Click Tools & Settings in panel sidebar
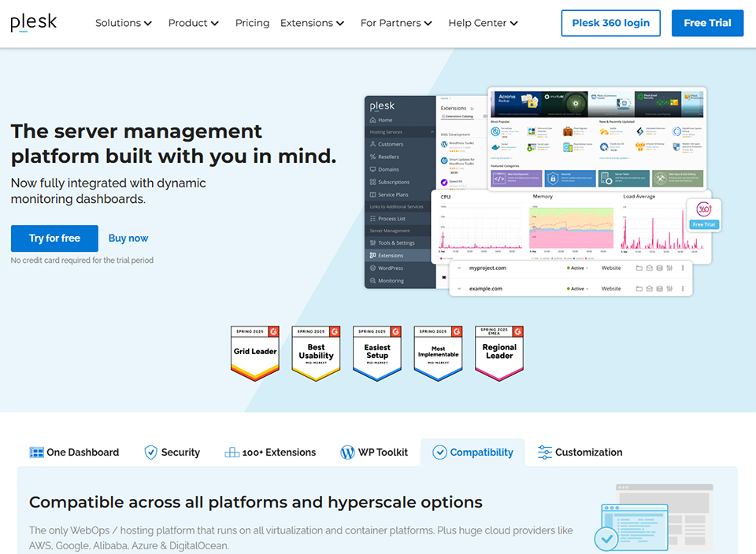This screenshot has height=554, width=756. click(x=392, y=243)
